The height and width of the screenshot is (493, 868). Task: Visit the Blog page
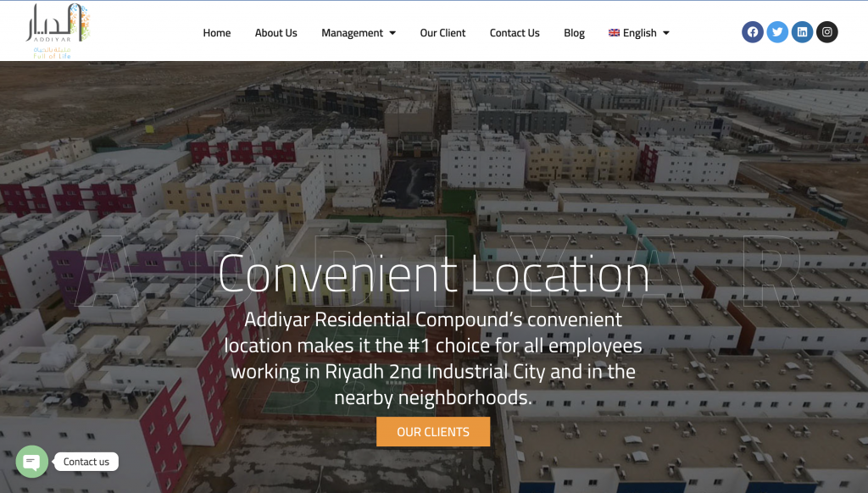point(574,33)
